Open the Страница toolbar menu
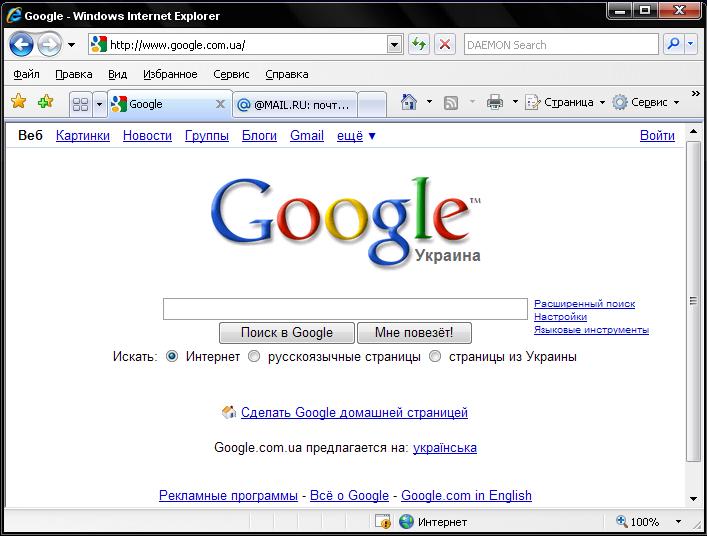 pos(565,102)
